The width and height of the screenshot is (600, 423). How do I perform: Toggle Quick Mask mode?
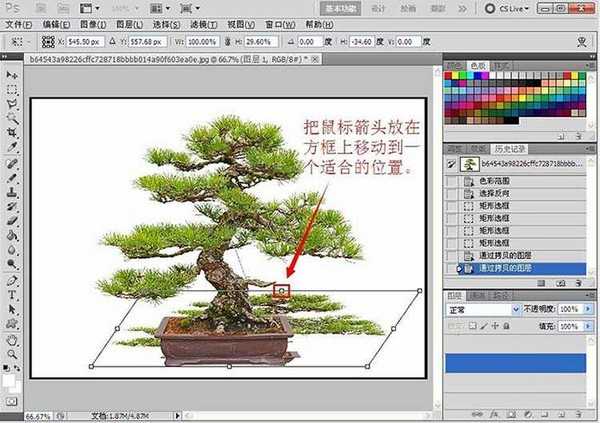pos(12,402)
